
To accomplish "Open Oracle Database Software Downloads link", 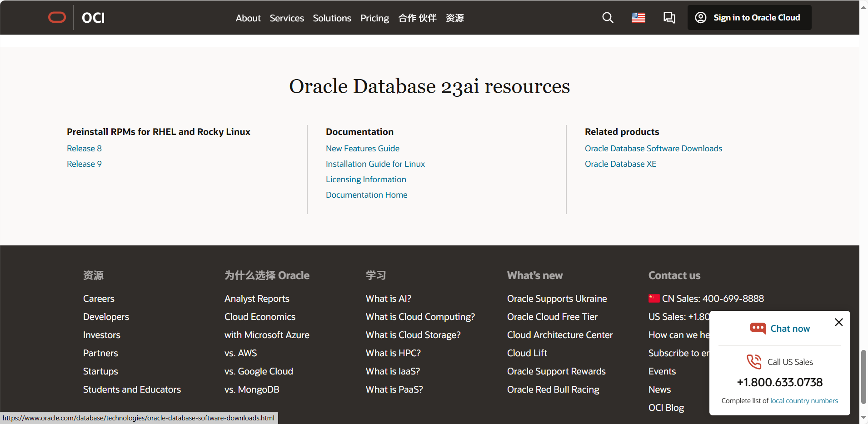I will click(x=653, y=149).
